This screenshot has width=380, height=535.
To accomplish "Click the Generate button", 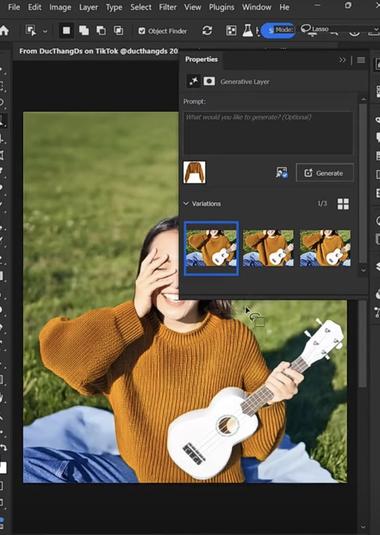I will pos(324,173).
